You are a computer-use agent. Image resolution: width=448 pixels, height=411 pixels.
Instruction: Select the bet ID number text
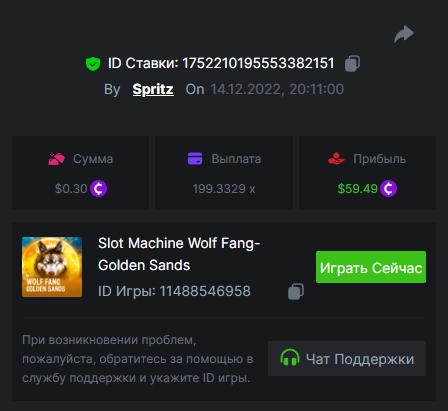(258, 63)
